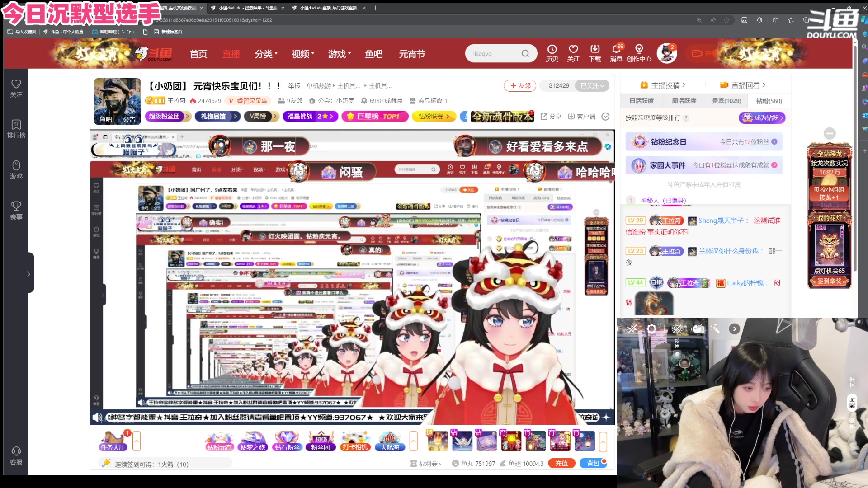Go to the 首页 home tab
Image resolution: width=868 pixels, height=488 pixels.
click(198, 54)
